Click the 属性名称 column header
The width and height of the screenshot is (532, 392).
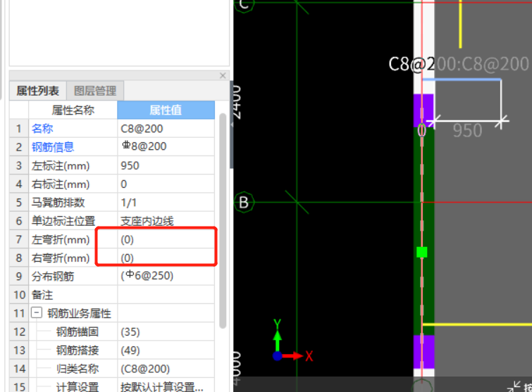73,110
